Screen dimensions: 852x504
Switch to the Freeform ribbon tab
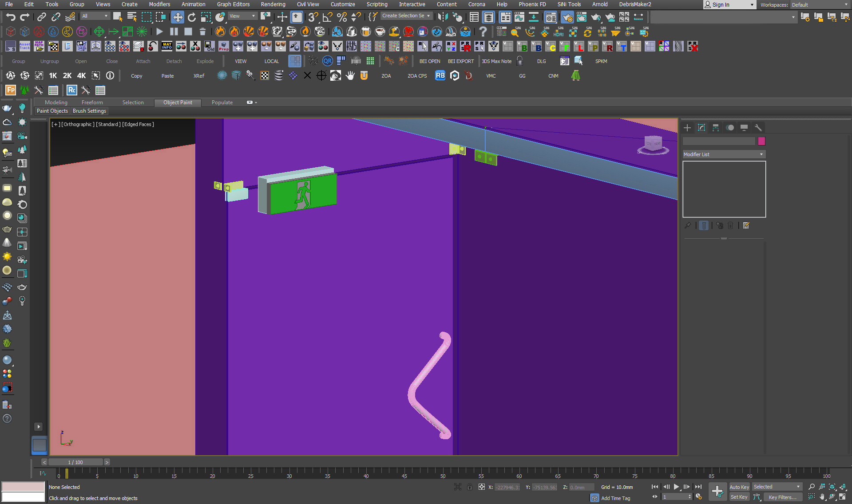(92, 102)
